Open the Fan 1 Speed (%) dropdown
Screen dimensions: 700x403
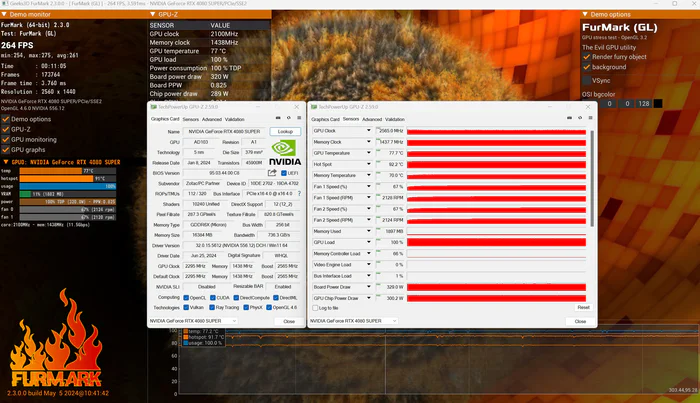[x=369, y=186]
